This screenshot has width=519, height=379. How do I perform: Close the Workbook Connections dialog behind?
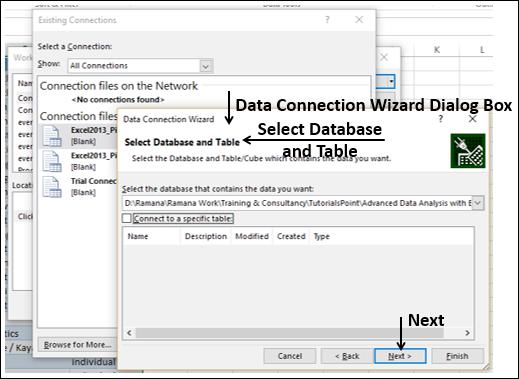coord(384,57)
